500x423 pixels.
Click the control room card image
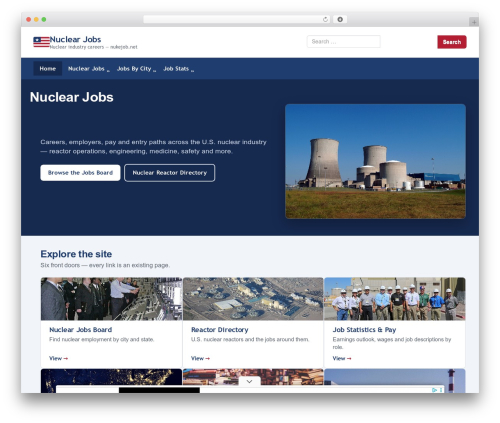click(x=111, y=299)
